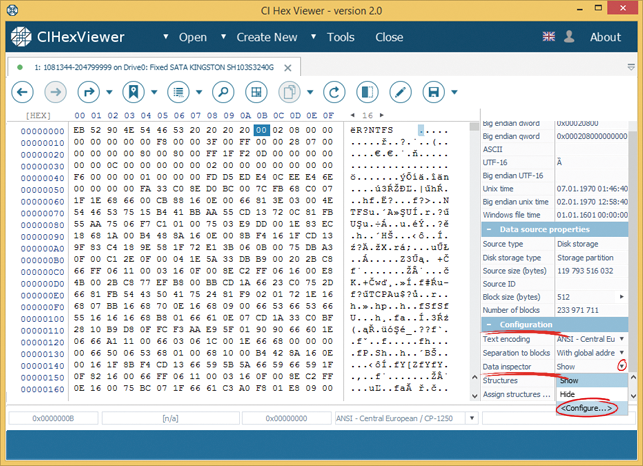Open the bookmark tool icon
This screenshot has width=643, height=466.
[x=134, y=92]
